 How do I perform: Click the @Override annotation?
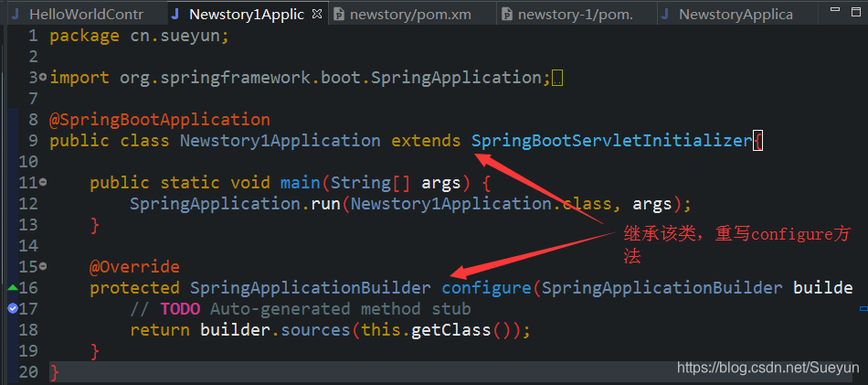tap(134, 267)
